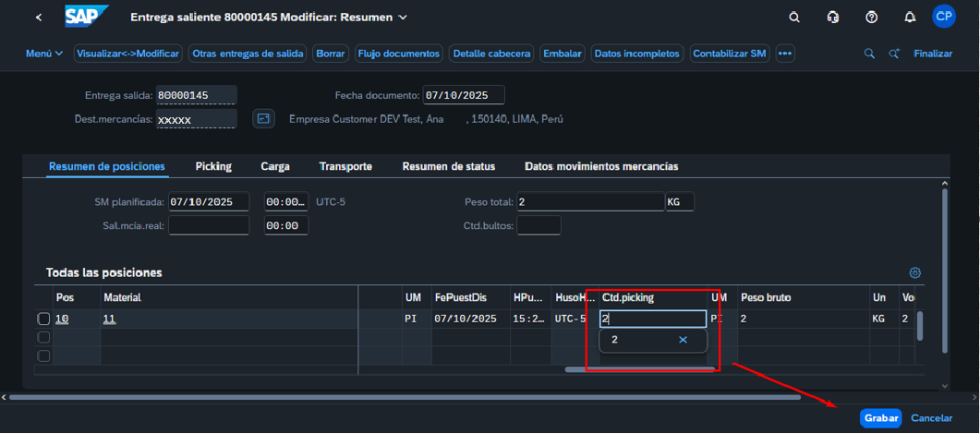980x434 pixels.
Task: Switch to the Picking tab
Action: 213,166
